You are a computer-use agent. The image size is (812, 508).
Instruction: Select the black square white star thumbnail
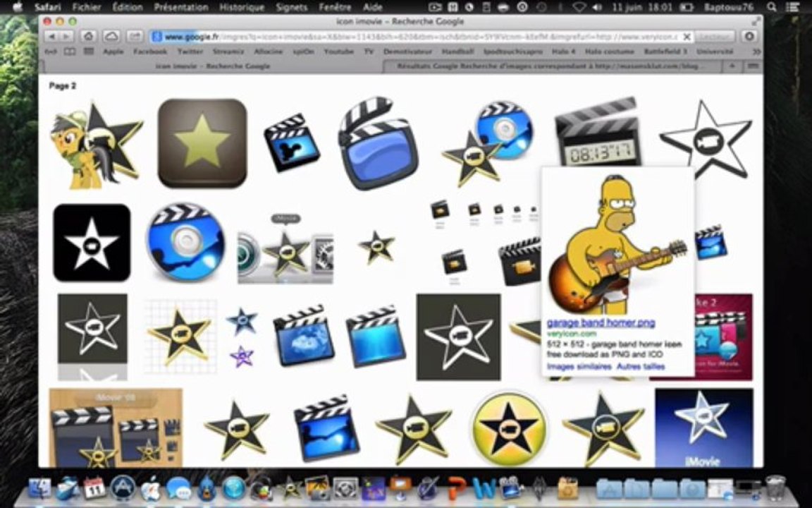[x=92, y=243]
